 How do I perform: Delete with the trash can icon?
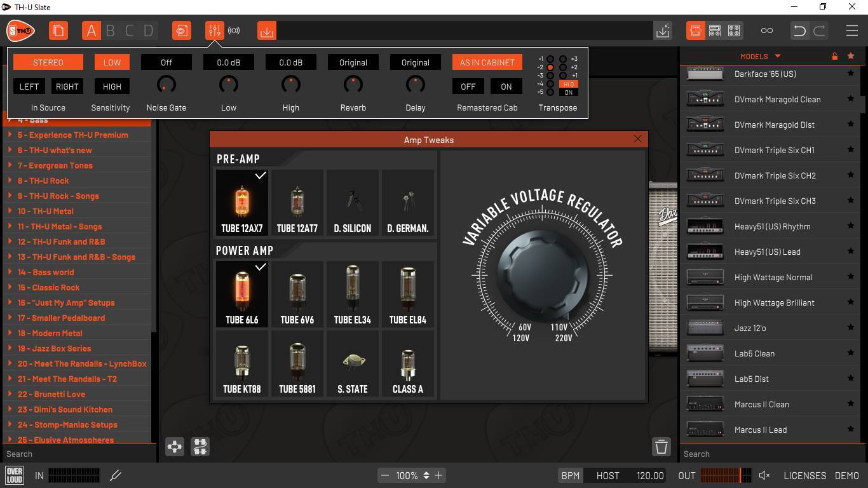click(x=661, y=447)
